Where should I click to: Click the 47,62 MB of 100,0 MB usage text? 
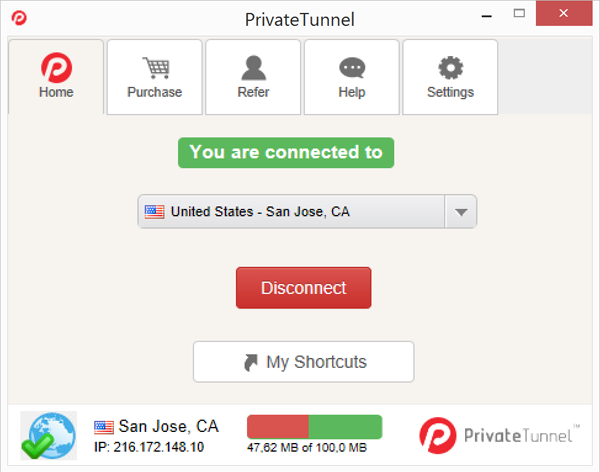point(307,448)
